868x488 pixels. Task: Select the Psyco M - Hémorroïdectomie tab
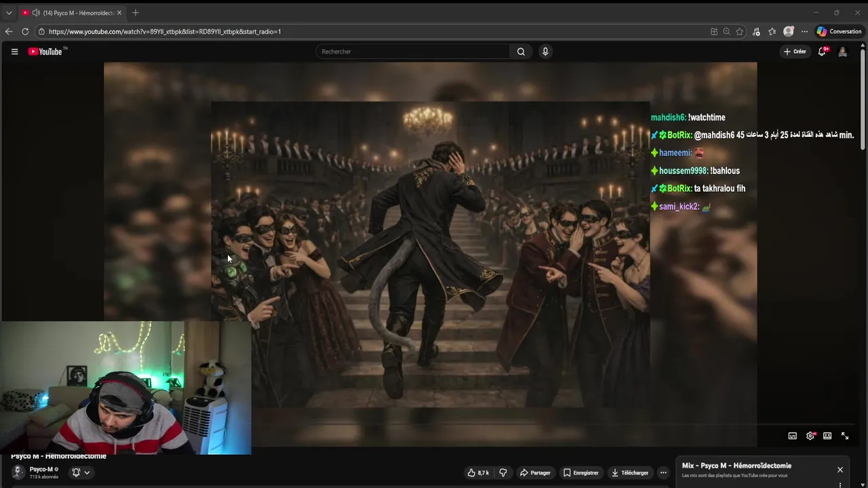(x=71, y=13)
